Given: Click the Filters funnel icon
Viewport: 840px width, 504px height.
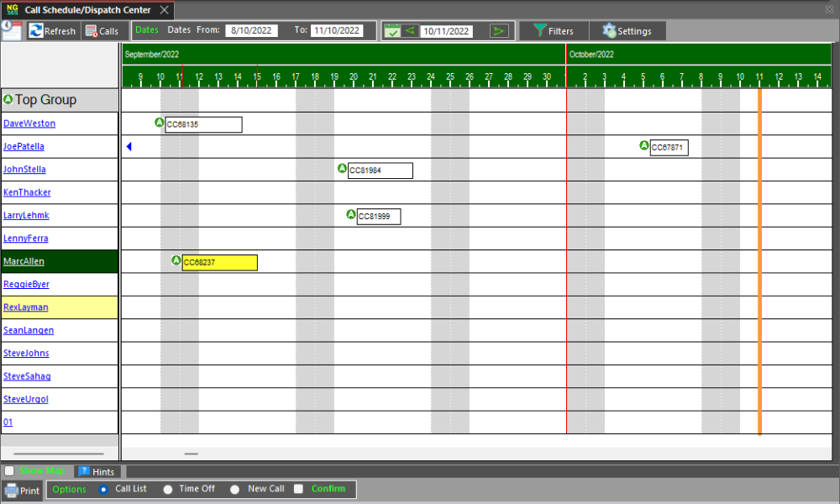Looking at the screenshot, I should coord(540,30).
